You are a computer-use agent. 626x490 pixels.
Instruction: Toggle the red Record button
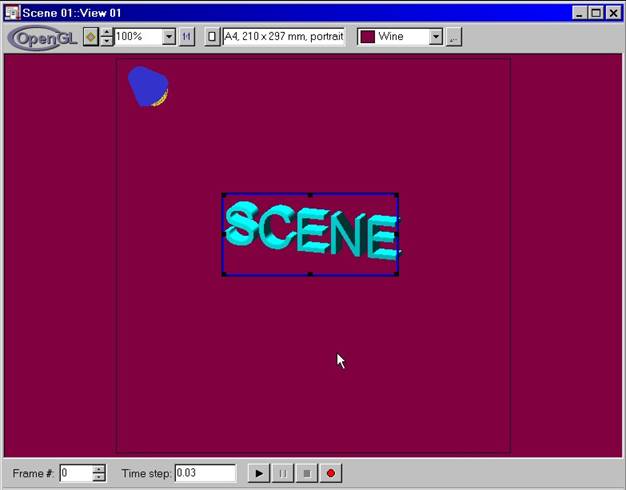(330, 473)
